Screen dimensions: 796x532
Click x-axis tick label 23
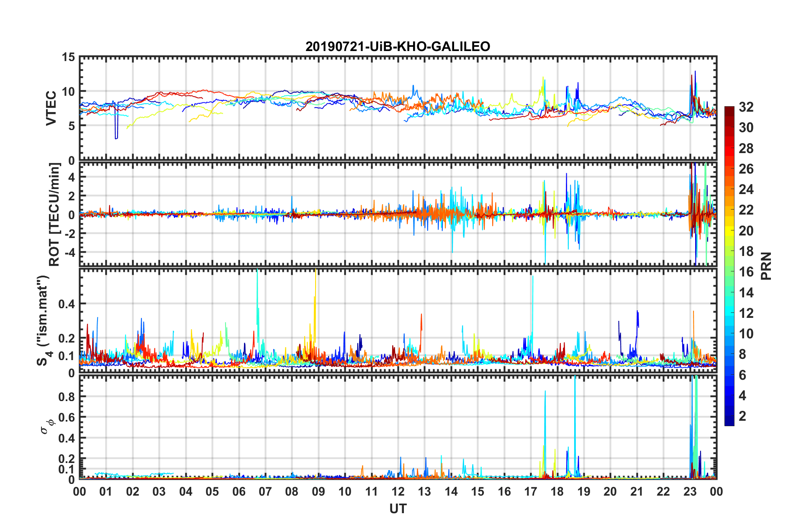pyautogui.click(x=690, y=491)
